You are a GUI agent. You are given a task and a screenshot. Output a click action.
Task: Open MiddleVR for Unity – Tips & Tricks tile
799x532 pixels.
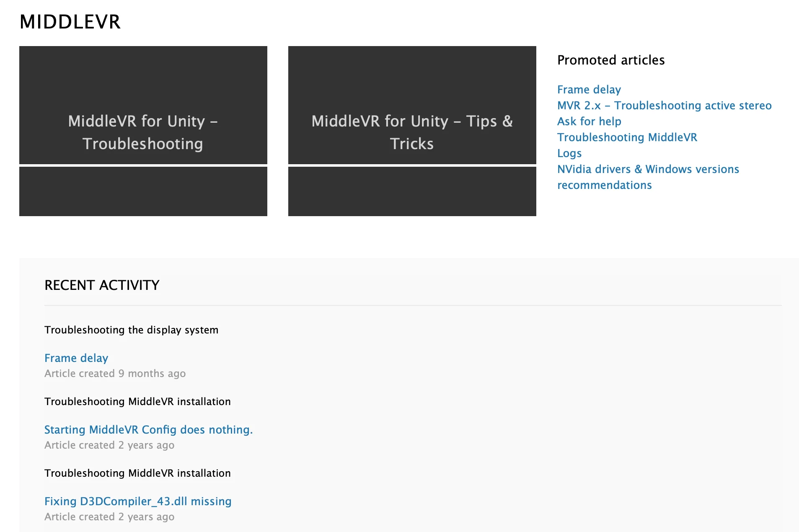click(x=412, y=105)
